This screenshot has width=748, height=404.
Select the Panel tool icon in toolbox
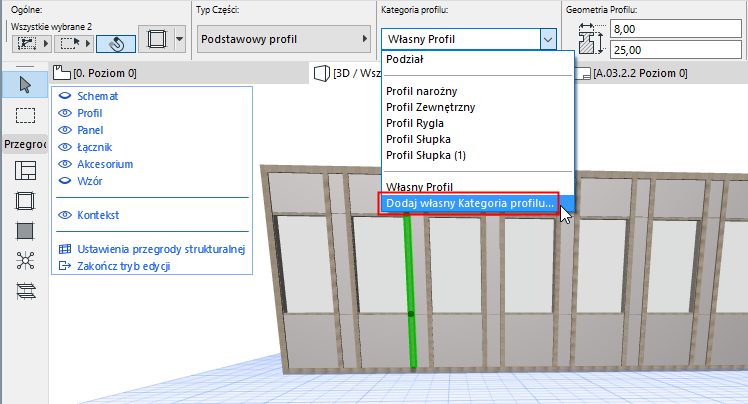click(25, 231)
